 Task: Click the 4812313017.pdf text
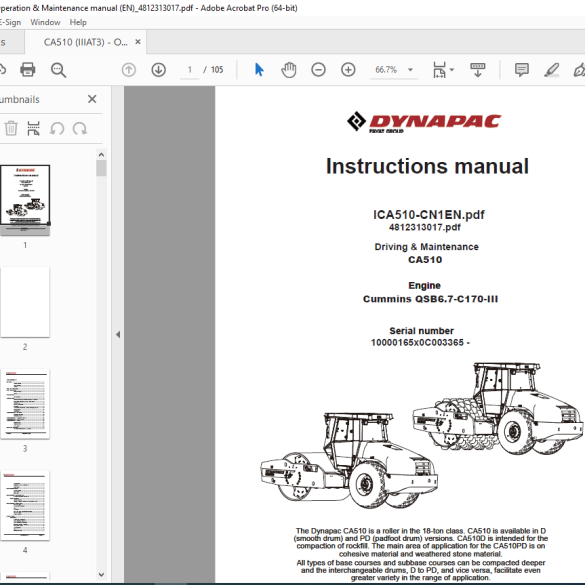coord(425,227)
